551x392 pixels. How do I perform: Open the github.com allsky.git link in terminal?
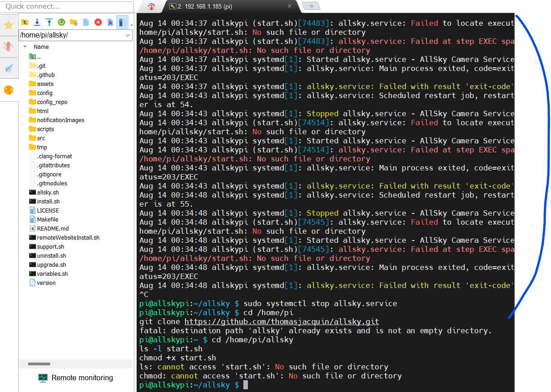pos(282,321)
